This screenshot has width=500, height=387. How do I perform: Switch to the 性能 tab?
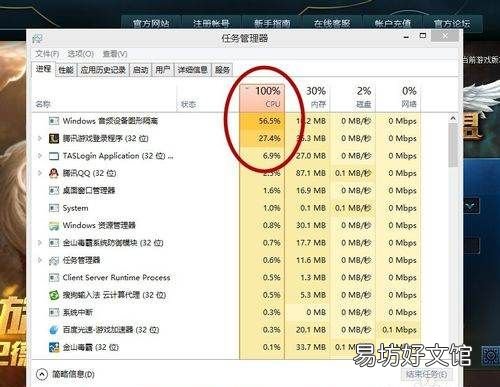66,70
